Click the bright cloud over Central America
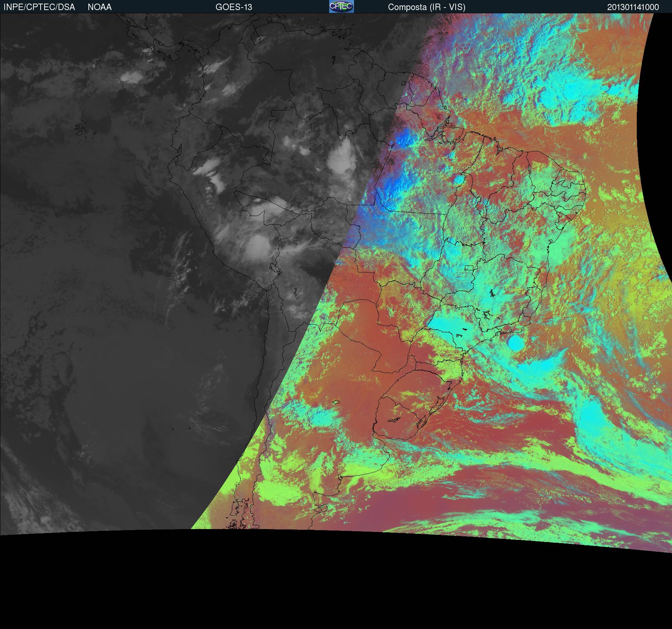Screen dimensions: 672x629 [131, 76]
